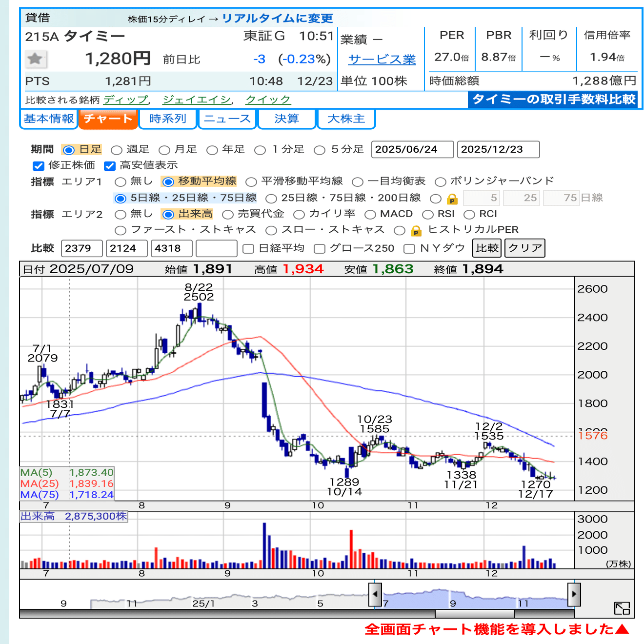The height and width of the screenshot is (644, 644).
Task: Click the left arrow on the chart range bar
Action: click(375, 594)
